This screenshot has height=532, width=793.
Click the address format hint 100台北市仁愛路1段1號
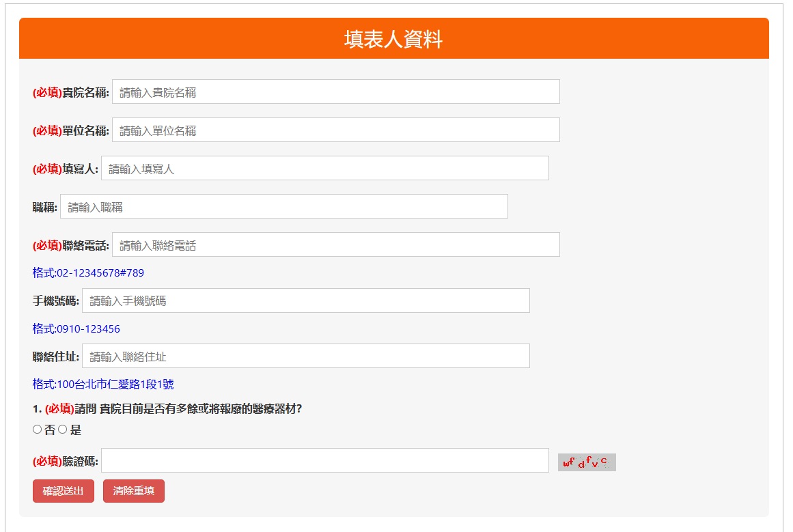pyautogui.click(x=102, y=384)
